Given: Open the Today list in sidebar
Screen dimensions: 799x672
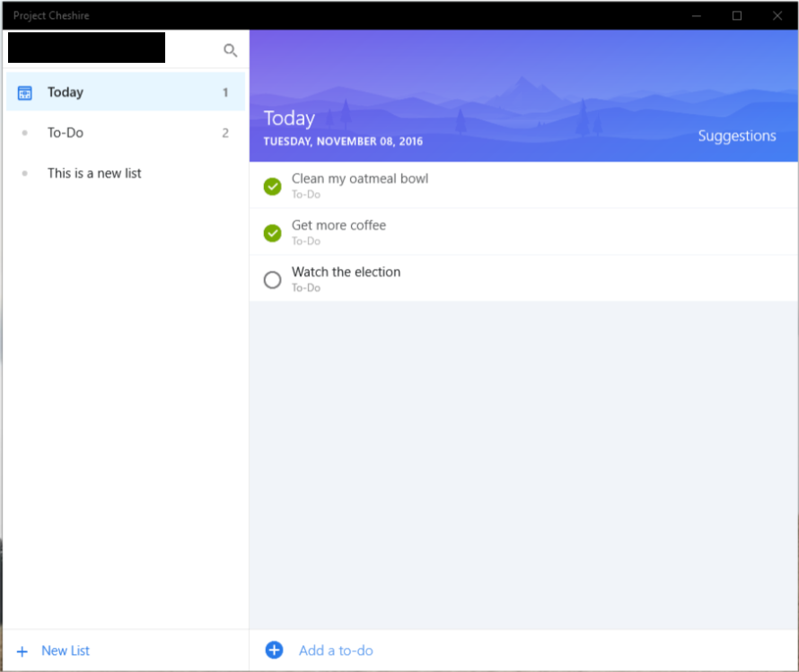Looking at the screenshot, I should (126, 92).
